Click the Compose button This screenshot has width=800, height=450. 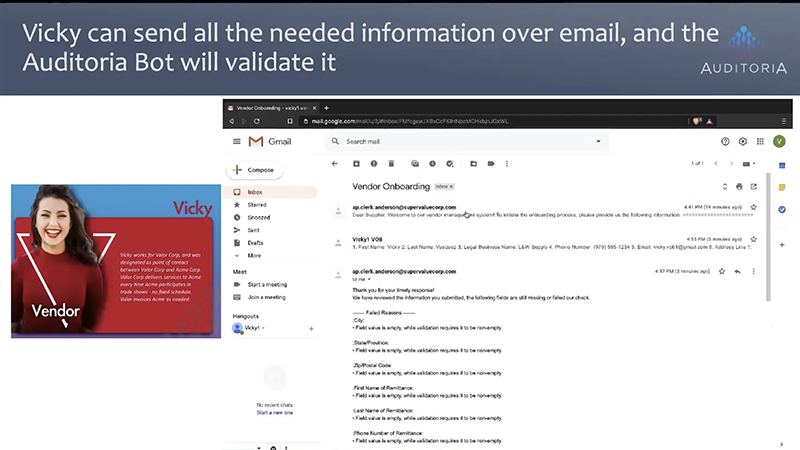[x=255, y=170]
